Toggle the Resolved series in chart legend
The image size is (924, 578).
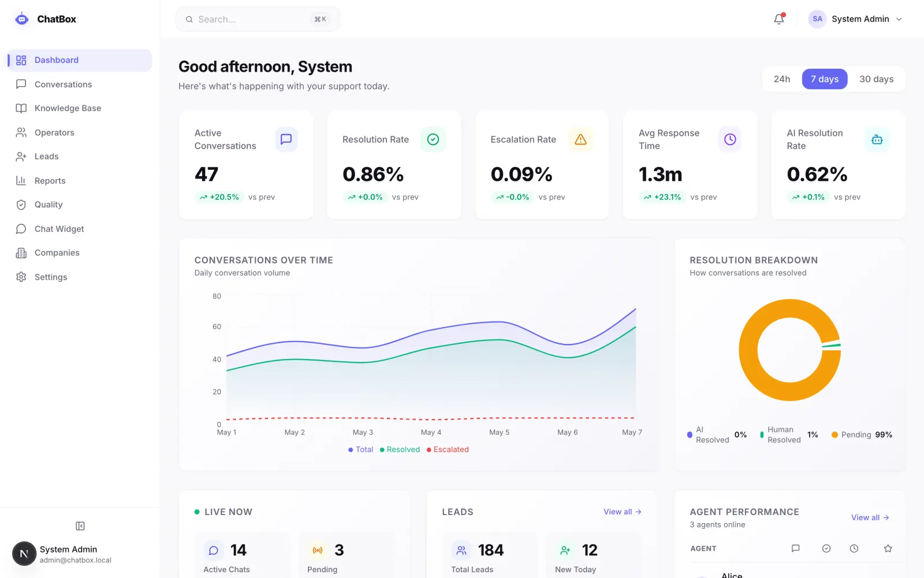(400, 450)
